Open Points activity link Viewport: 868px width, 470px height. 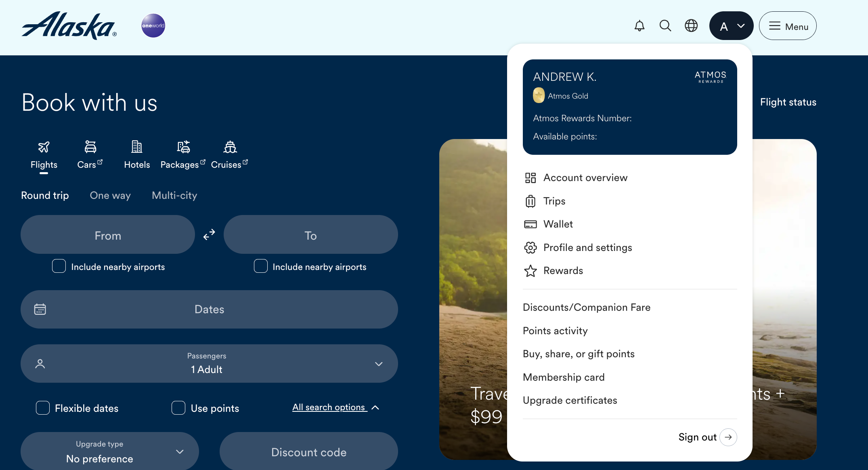pyautogui.click(x=555, y=331)
